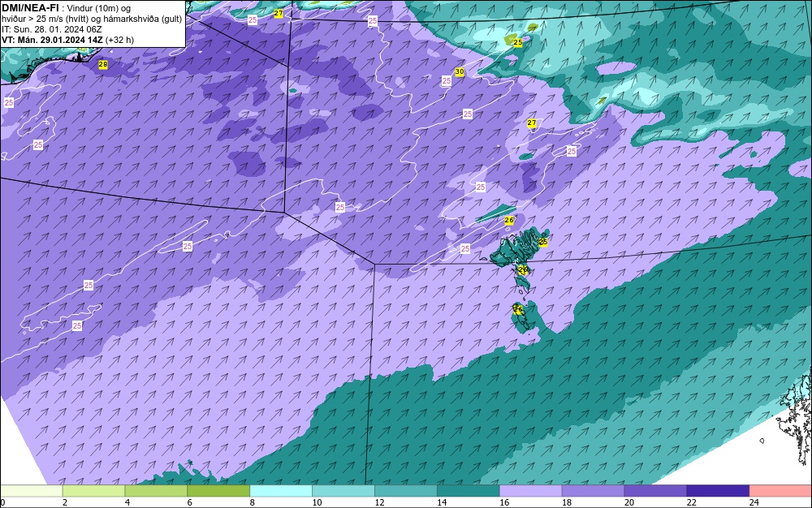Click the legend scale value 12

tap(379, 502)
